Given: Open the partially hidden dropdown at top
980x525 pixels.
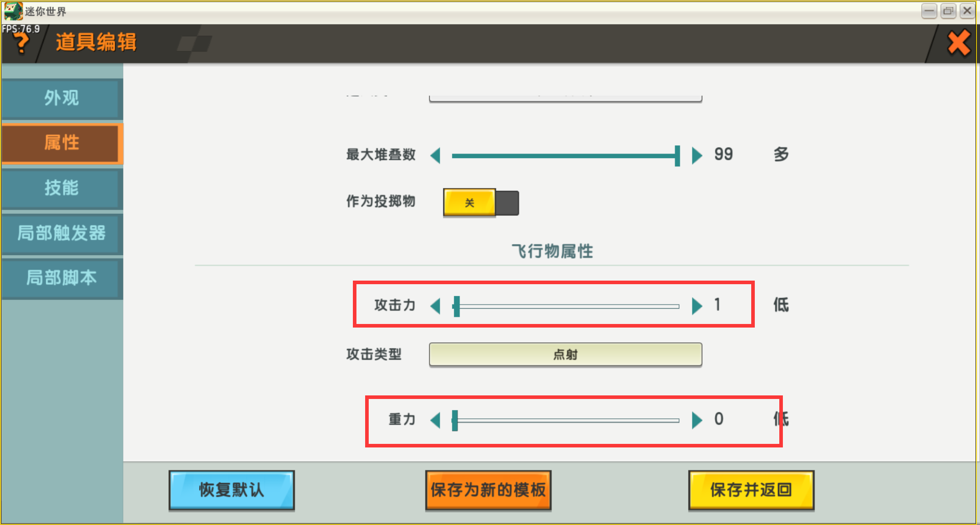Looking at the screenshot, I should tap(565, 97).
